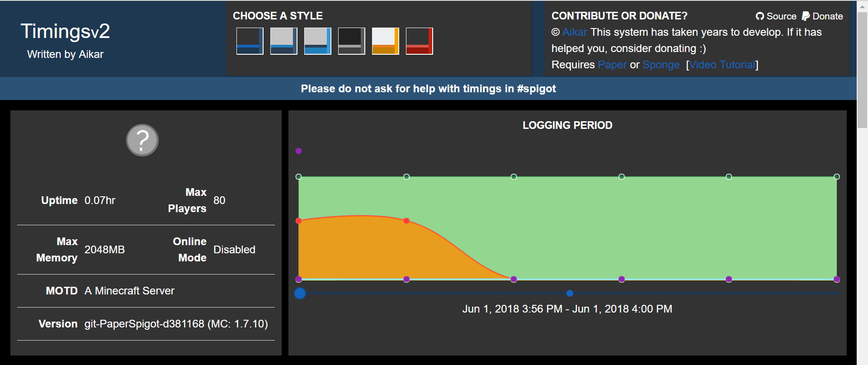Click the question mark server icon
This screenshot has height=365, width=868.
point(142,140)
